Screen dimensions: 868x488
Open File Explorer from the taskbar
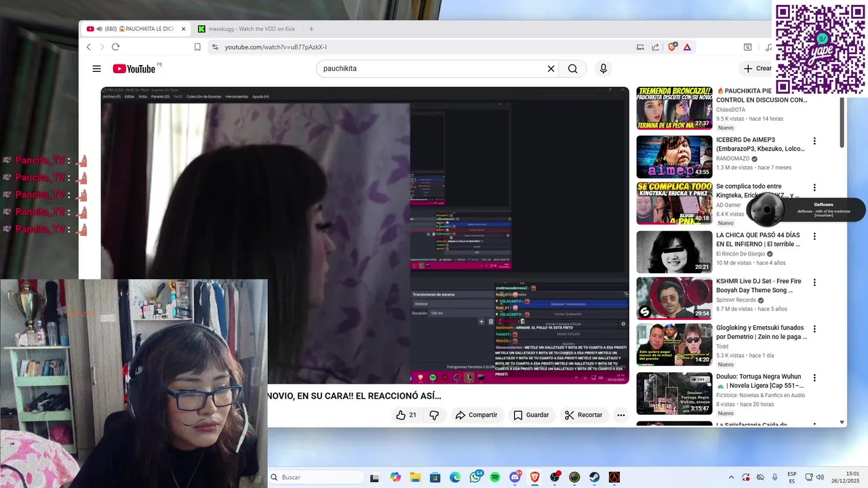click(415, 477)
